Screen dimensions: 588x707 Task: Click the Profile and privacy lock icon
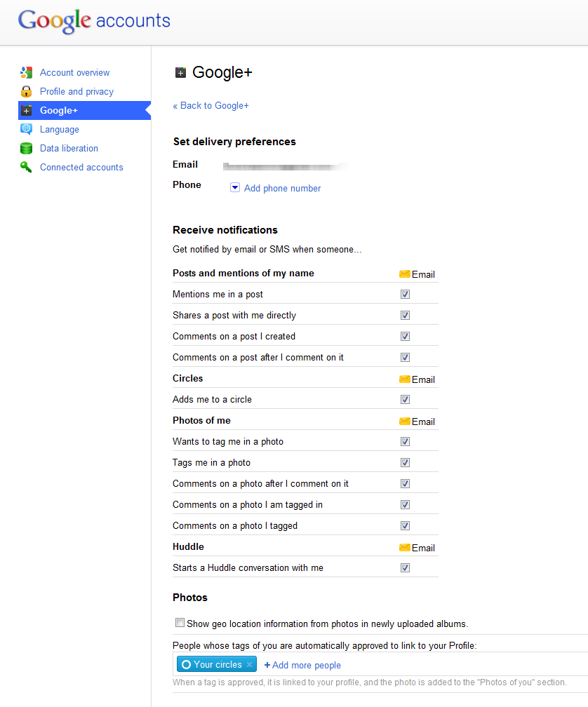coord(27,91)
